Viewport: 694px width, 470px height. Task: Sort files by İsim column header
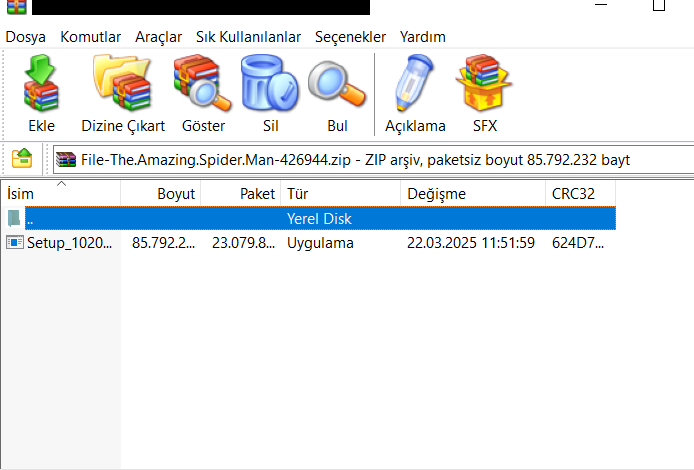point(61,193)
